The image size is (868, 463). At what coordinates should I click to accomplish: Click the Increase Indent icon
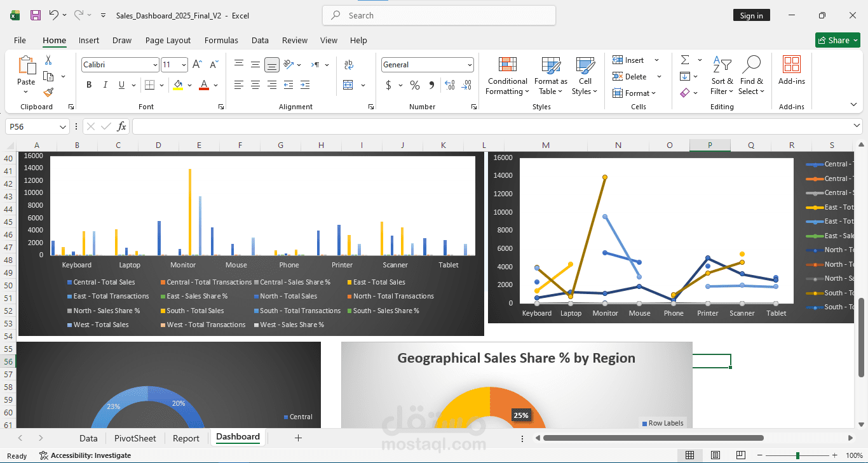[305, 84]
